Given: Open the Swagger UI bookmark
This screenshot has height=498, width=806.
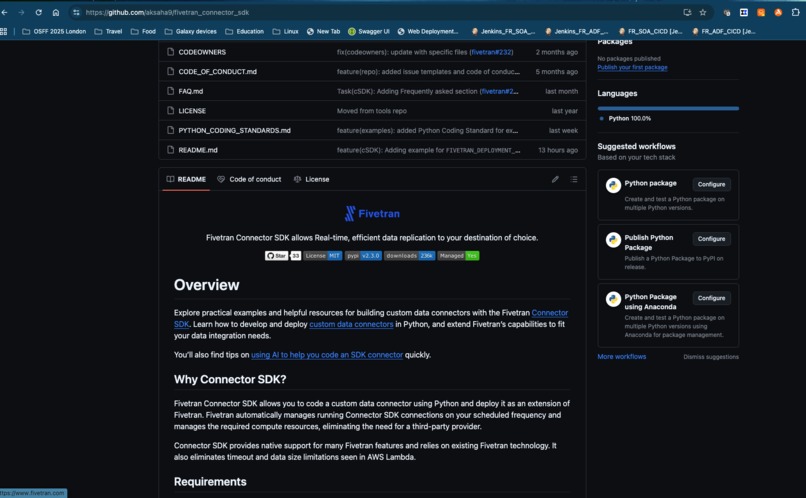Looking at the screenshot, I should 369,31.
